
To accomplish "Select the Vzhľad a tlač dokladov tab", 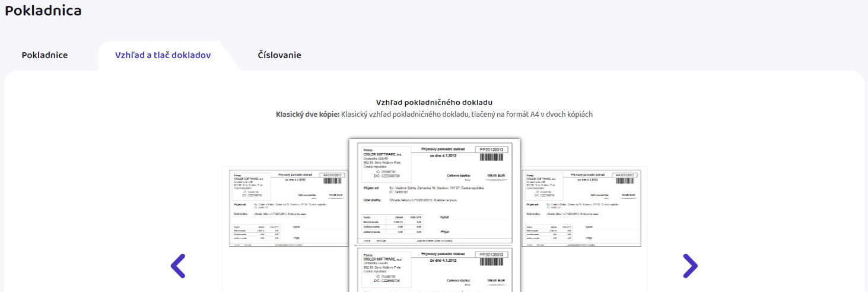I will tap(163, 55).
